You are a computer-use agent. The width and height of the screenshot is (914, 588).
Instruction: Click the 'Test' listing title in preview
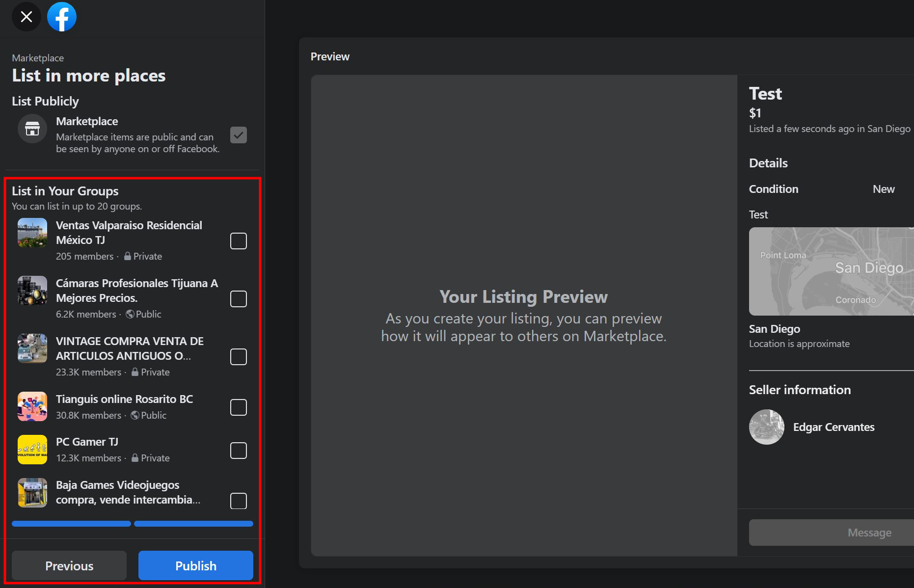[765, 93]
